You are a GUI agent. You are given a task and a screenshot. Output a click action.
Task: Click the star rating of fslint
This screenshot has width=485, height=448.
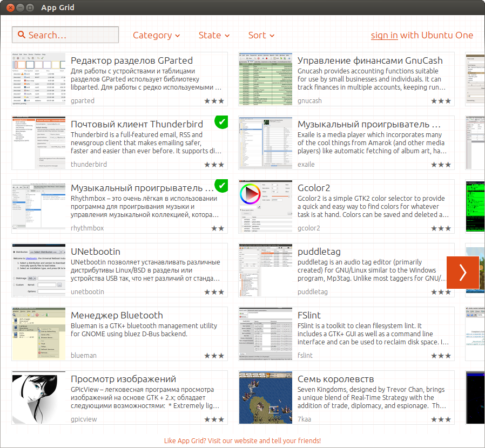(441, 356)
